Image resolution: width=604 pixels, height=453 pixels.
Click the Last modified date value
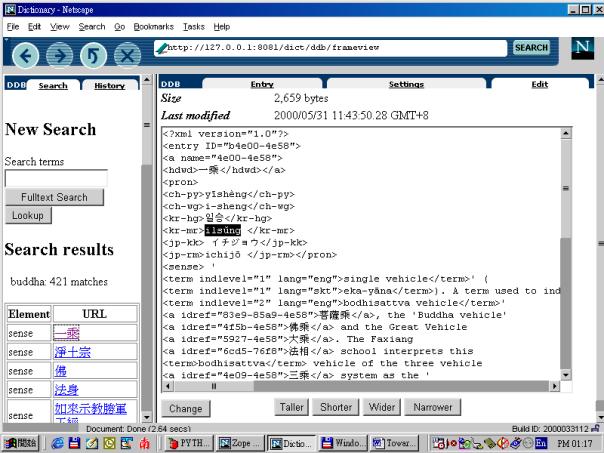pos(351,115)
